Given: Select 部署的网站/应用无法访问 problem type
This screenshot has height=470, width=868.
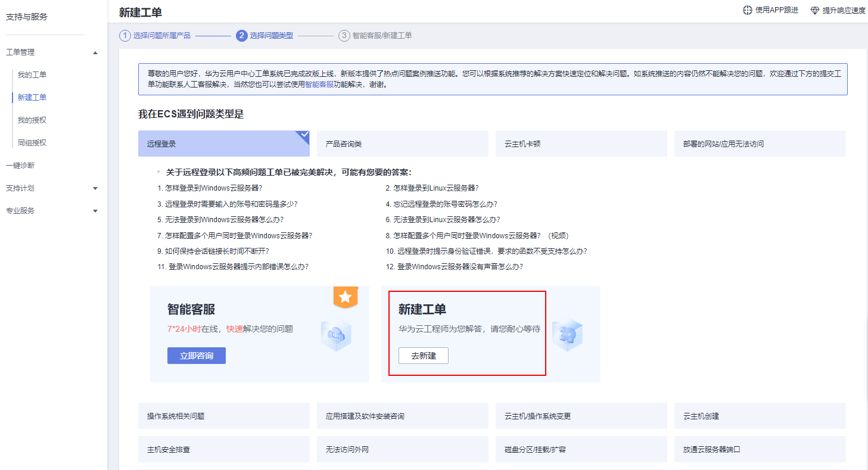Looking at the screenshot, I should pos(760,144).
